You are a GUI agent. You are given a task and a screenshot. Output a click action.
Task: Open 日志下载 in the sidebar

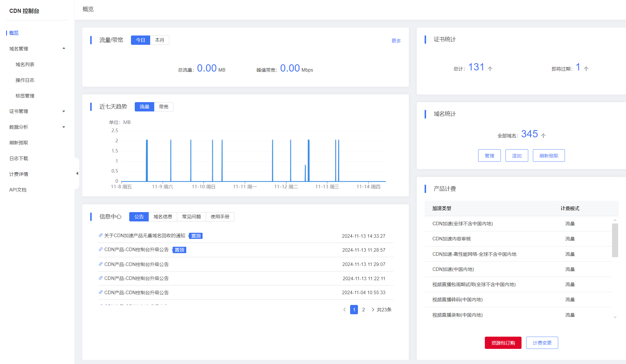tap(19, 158)
